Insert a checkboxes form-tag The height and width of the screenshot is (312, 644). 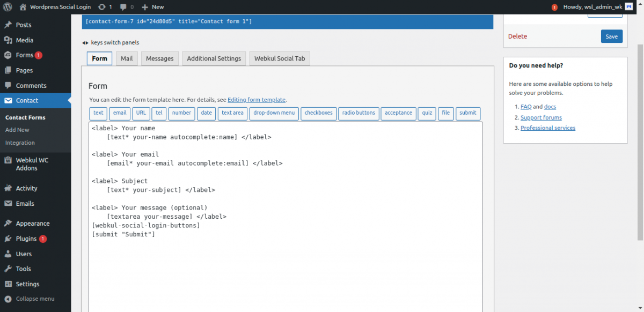[318, 113]
